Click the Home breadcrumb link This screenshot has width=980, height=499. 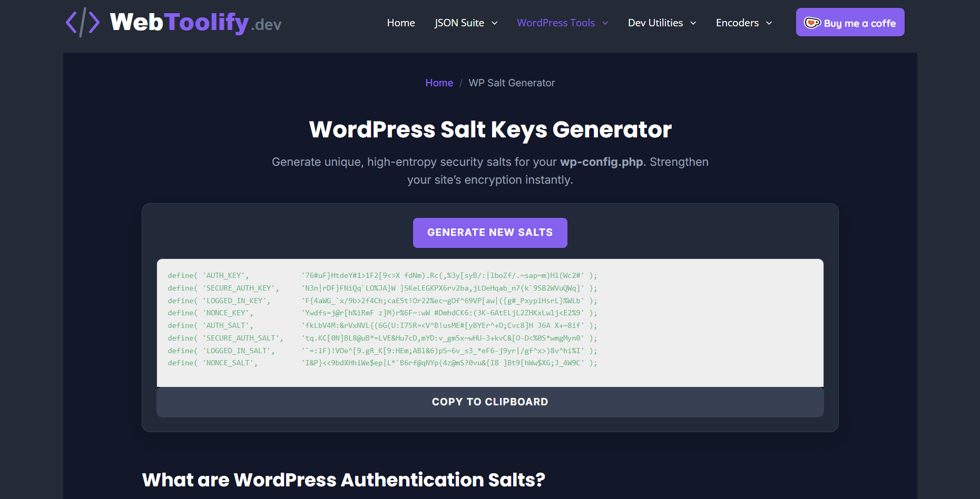pyautogui.click(x=439, y=83)
